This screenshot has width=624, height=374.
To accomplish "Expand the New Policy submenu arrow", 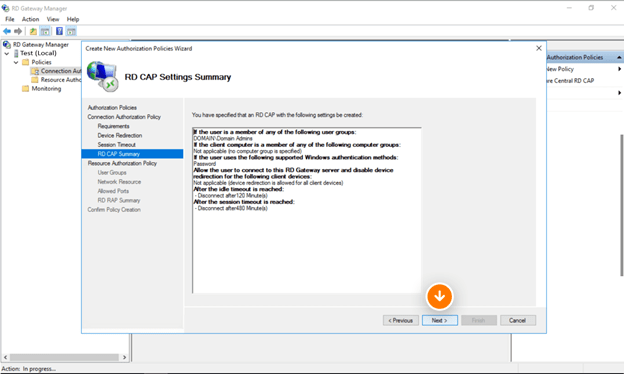I will [619, 69].
